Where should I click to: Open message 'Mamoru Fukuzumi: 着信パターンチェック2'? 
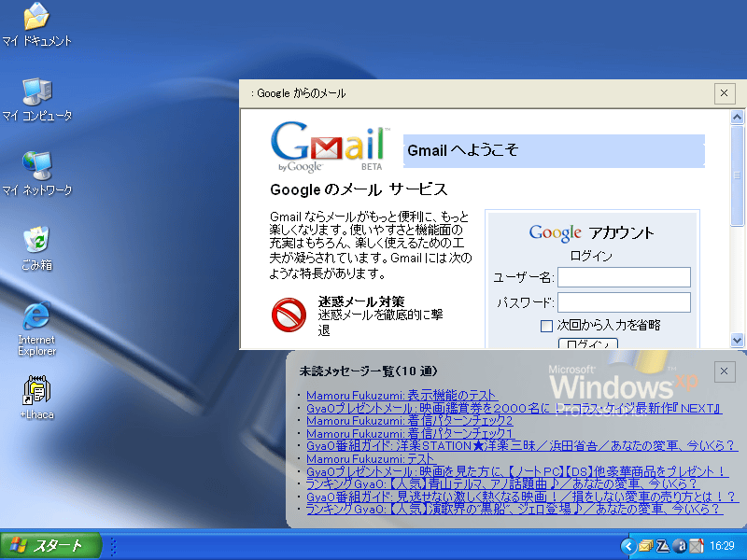coord(410,421)
